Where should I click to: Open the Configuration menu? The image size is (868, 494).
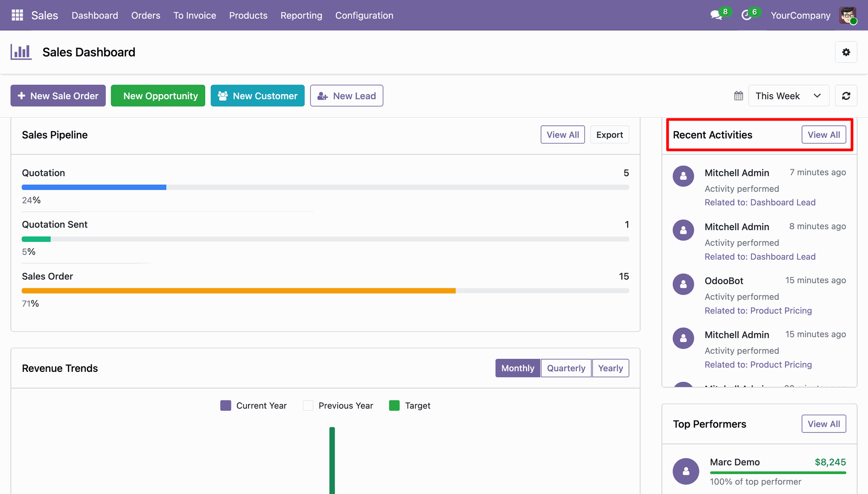[364, 15]
